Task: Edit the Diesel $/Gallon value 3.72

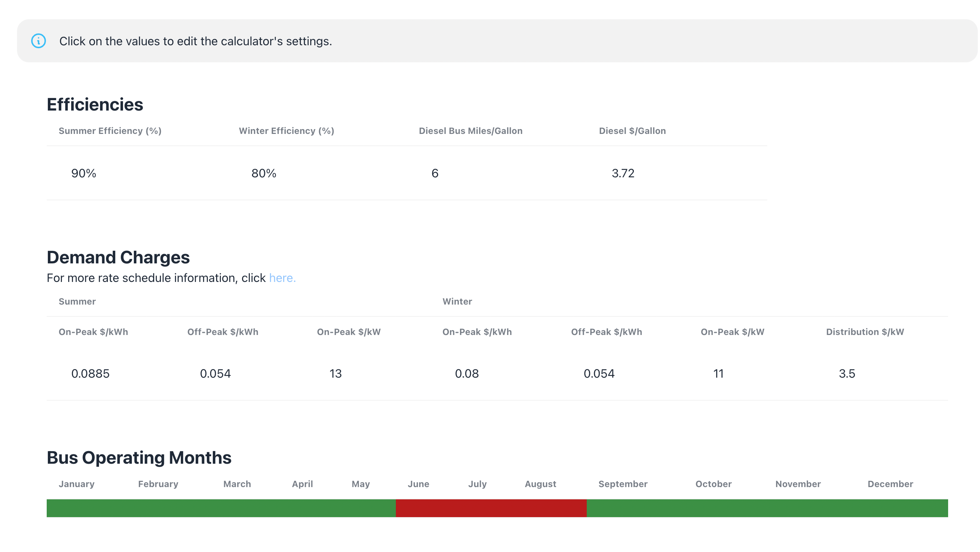Action: [623, 173]
